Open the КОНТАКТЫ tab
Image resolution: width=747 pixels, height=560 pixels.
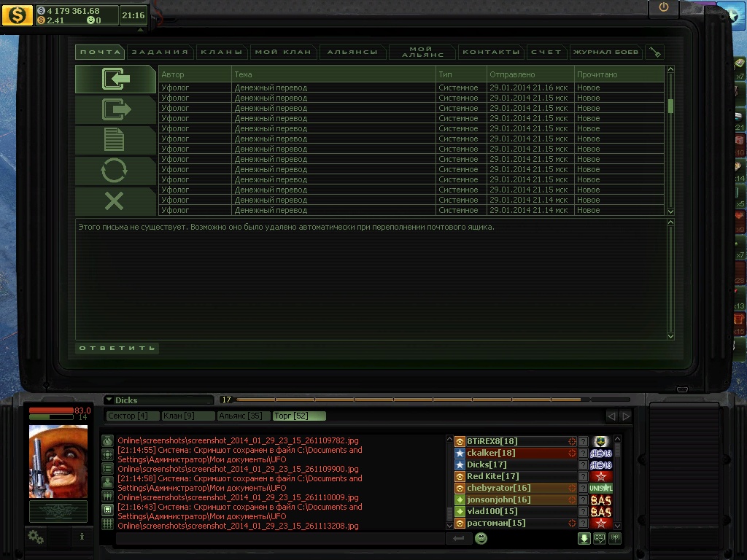tap(491, 52)
